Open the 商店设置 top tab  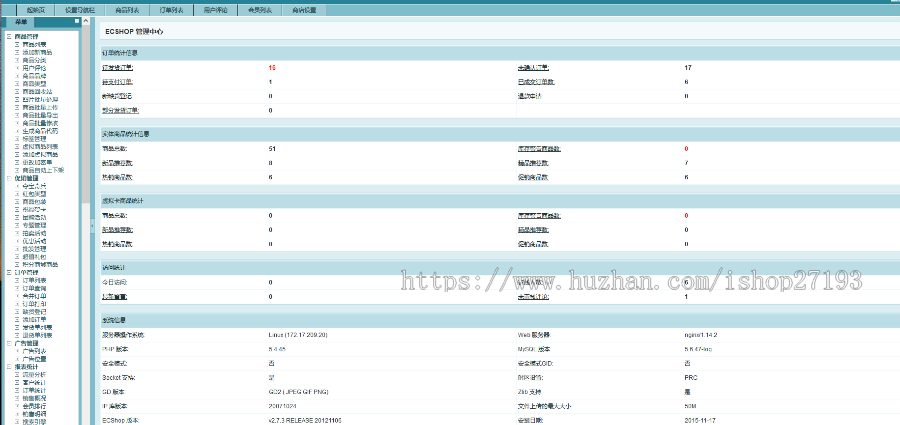[x=304, y=10]
